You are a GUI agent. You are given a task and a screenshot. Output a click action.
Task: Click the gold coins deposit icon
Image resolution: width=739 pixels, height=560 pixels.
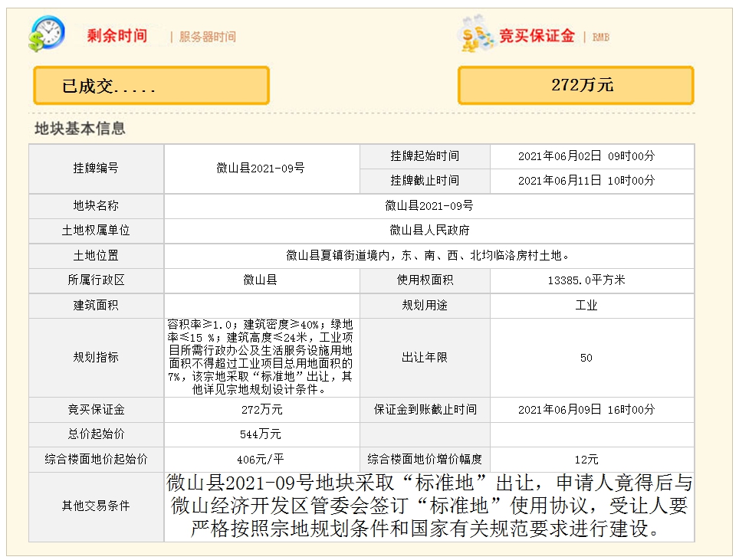coord(476,34)
